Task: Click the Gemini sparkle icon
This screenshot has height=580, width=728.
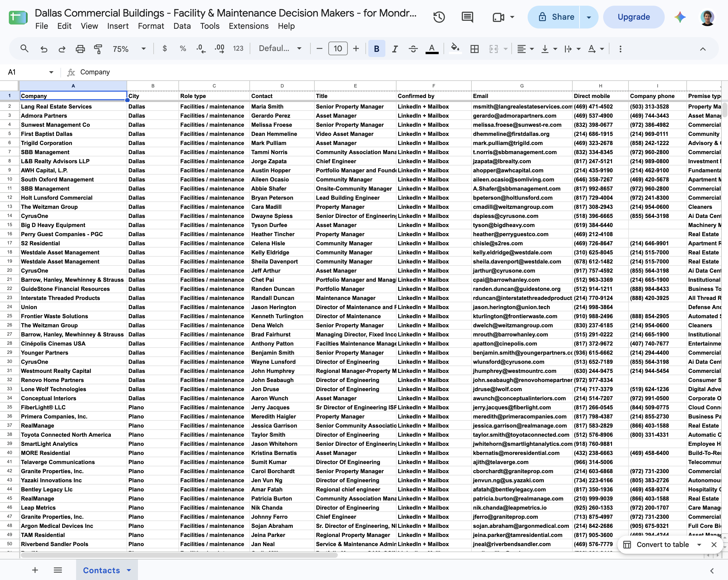Action: pyautogui.click(x=680, y=17)
